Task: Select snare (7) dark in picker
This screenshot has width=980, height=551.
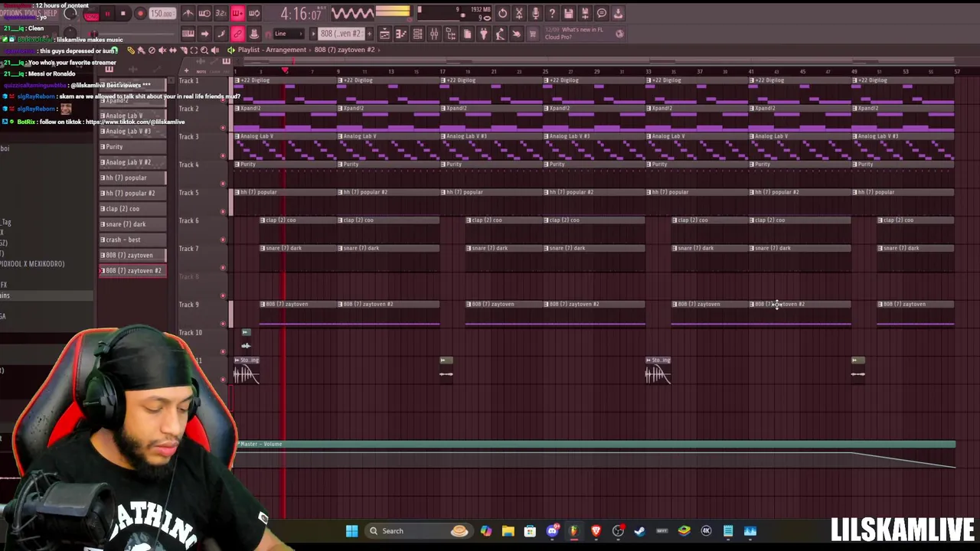Action: point(133,224)
